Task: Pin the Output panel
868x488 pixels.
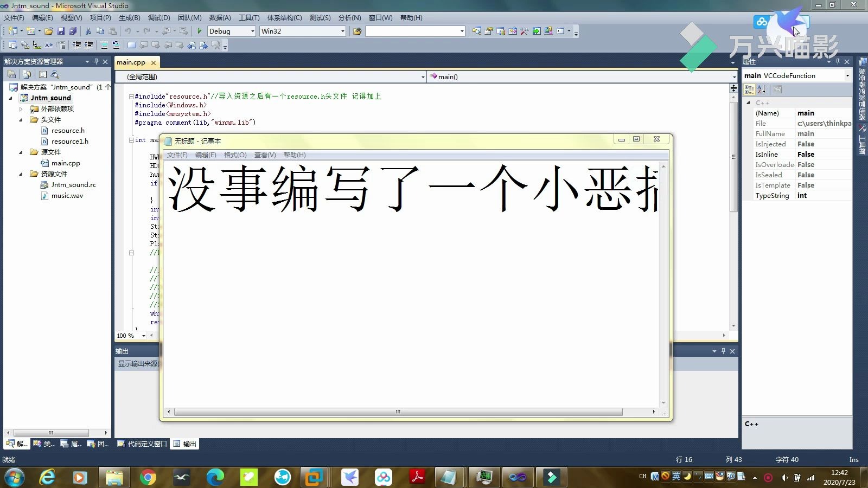Action: [723, 351]
